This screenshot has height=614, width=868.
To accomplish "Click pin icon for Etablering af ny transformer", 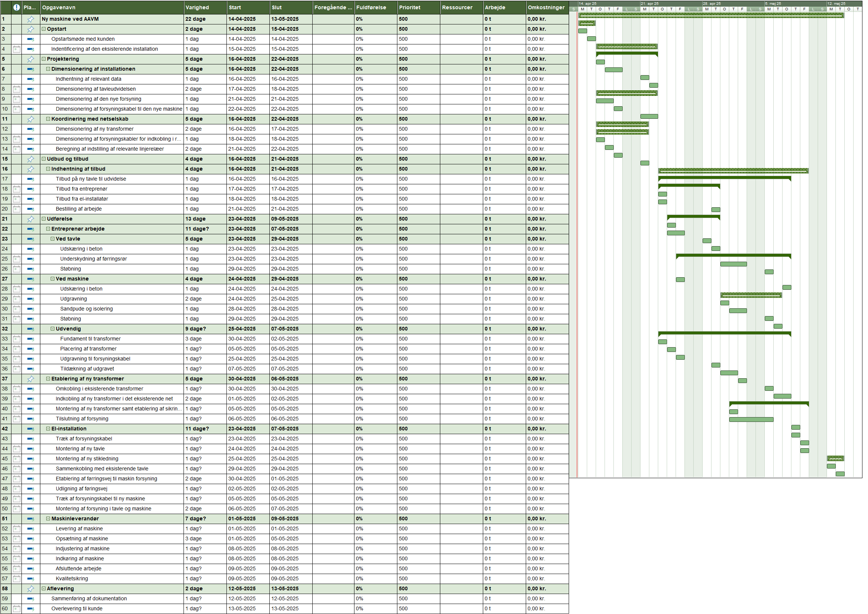I will [x=31, y=379].
